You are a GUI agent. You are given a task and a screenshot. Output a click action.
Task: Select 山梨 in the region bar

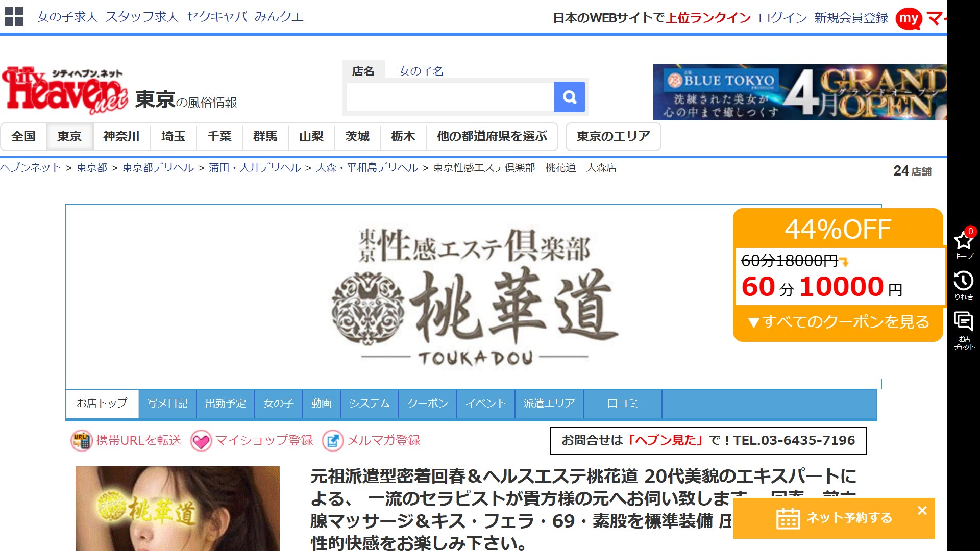point(311,137)
